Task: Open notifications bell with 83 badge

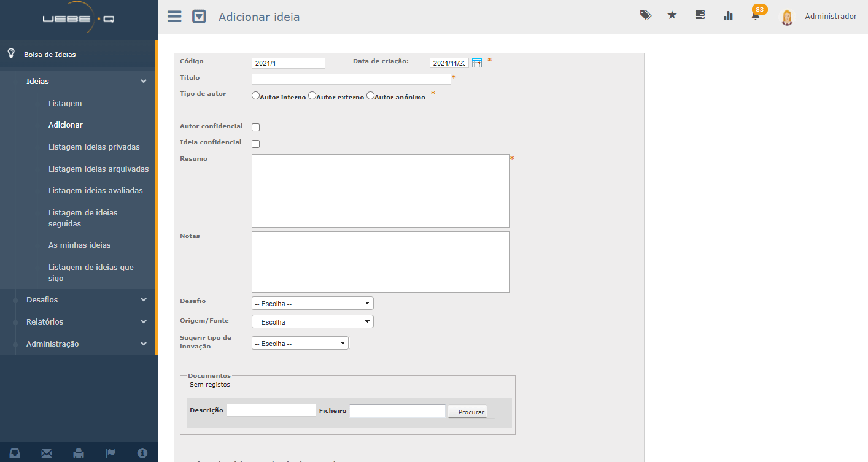Action: pyautogui.click(x=756, y=16)
